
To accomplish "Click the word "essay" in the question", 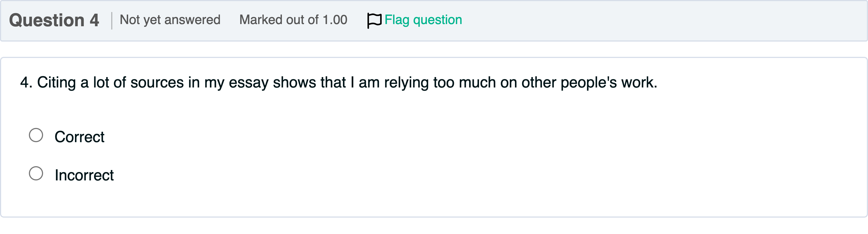I will pos(248,82).
